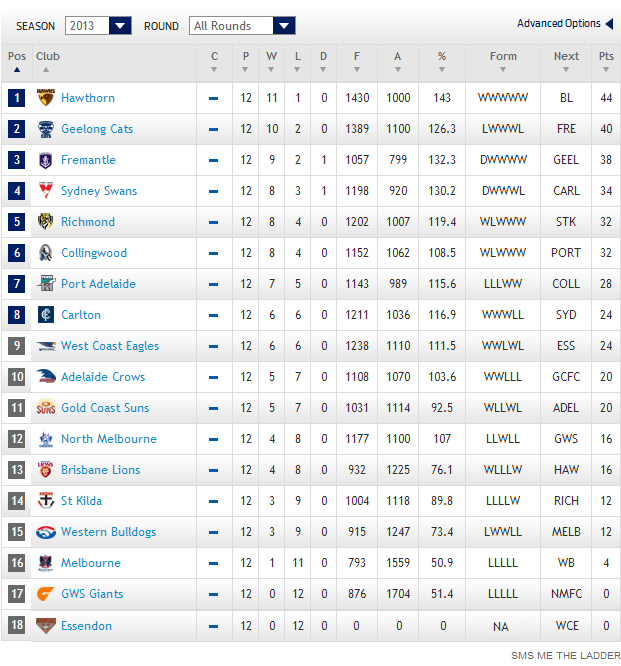The image size is (621, 666).
Task: Click the Geelong Cats logo icon
Action: pyautogui.click(x=45, y=129)
